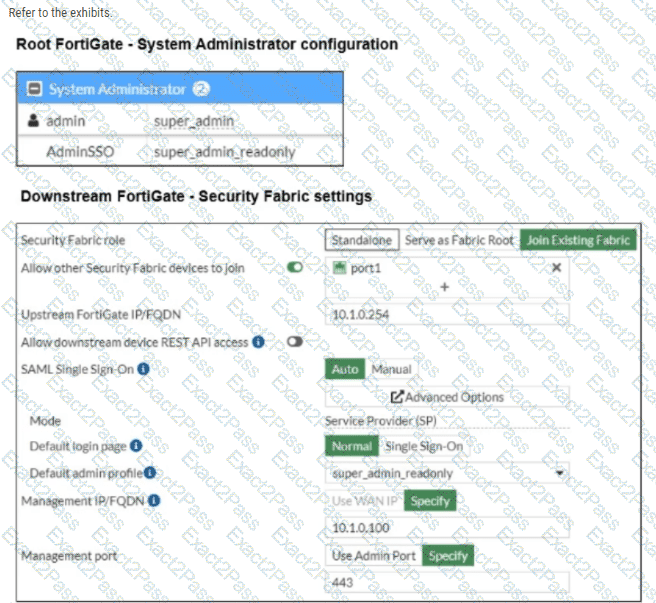This screenshot has height=603, width=656.
Task: Disable Allow other Security Fabric devices toggle
Action: coord(295,267)
